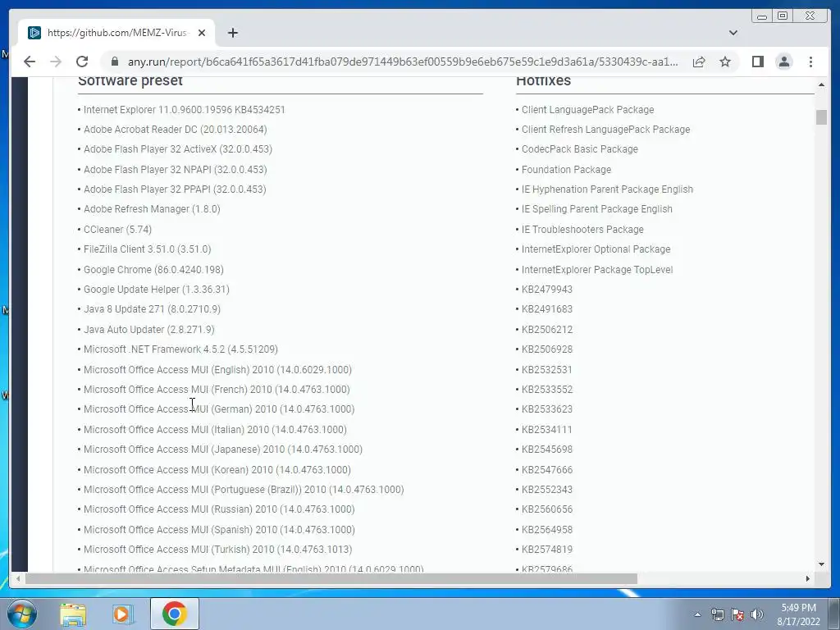Click 'CodecPack Basic Package' hotfix
Image resolution: width=840 pixels, height=630 pixels.
click(x=580, y=149)
